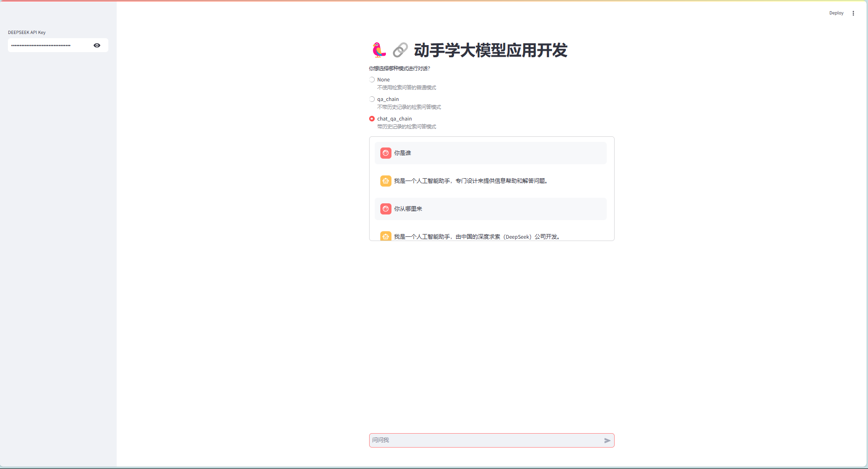Click assistant avatar beside DeepSeek reply

click(385, 236)
